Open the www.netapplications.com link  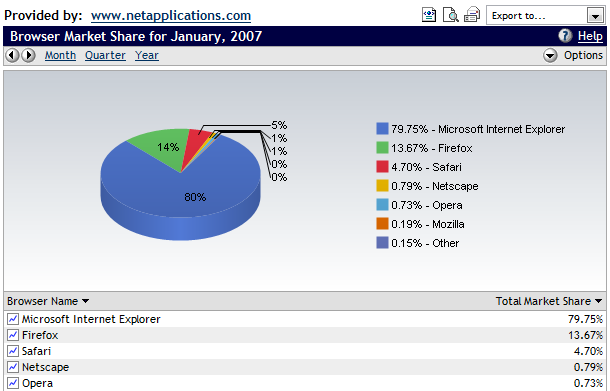click(171, 16)
